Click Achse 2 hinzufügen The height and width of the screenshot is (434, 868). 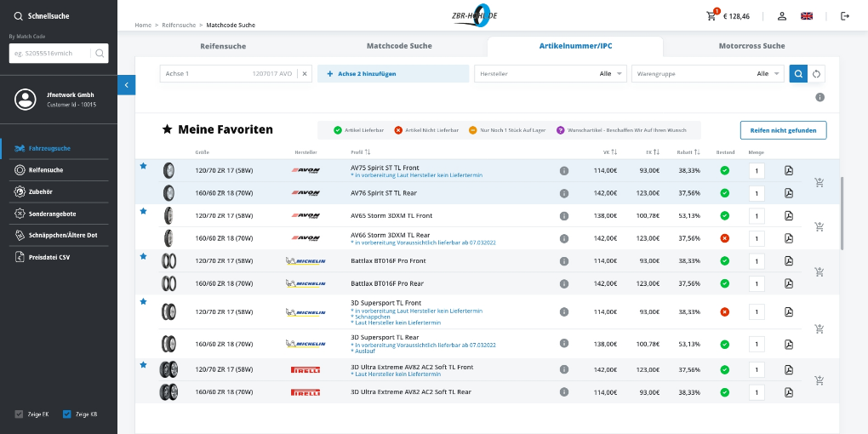pyautogui.click(x=393, y=74)
